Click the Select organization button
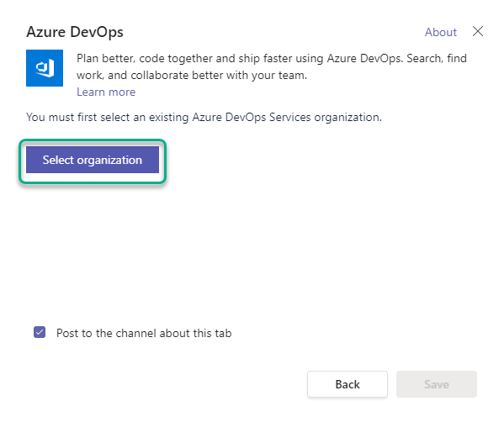 (93, 160)
